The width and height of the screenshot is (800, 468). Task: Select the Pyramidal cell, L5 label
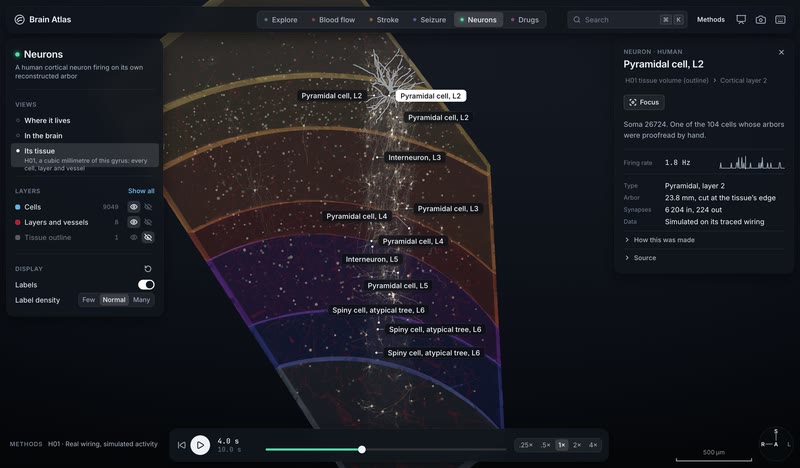397,286
